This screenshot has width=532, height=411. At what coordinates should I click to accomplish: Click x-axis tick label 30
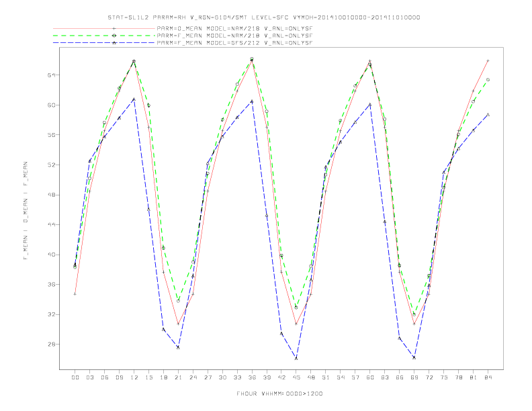point(222,377)
